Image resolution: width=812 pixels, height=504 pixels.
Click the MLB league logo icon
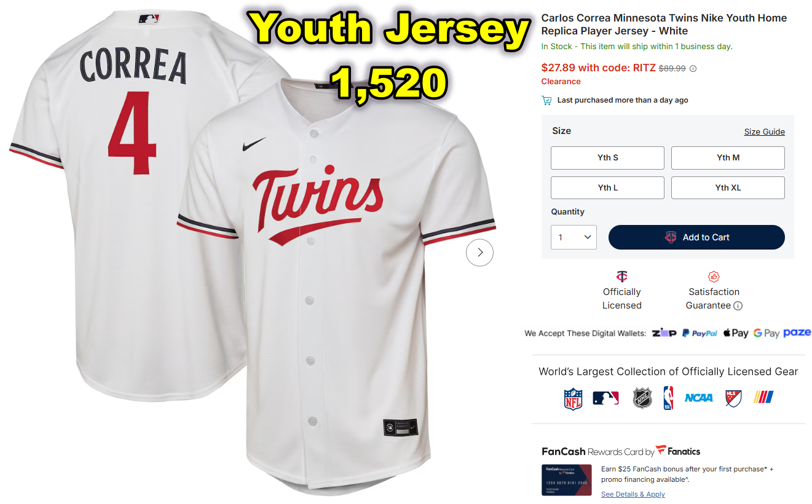(x=605, y=398)
